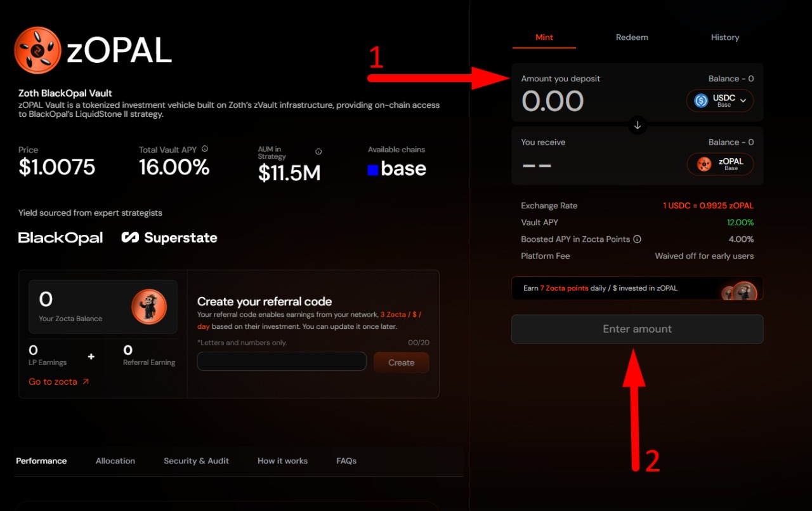Viewport: 812px width, 511px height.
Task: Click the Boosted APY info icon
Action: pos(638,239)
